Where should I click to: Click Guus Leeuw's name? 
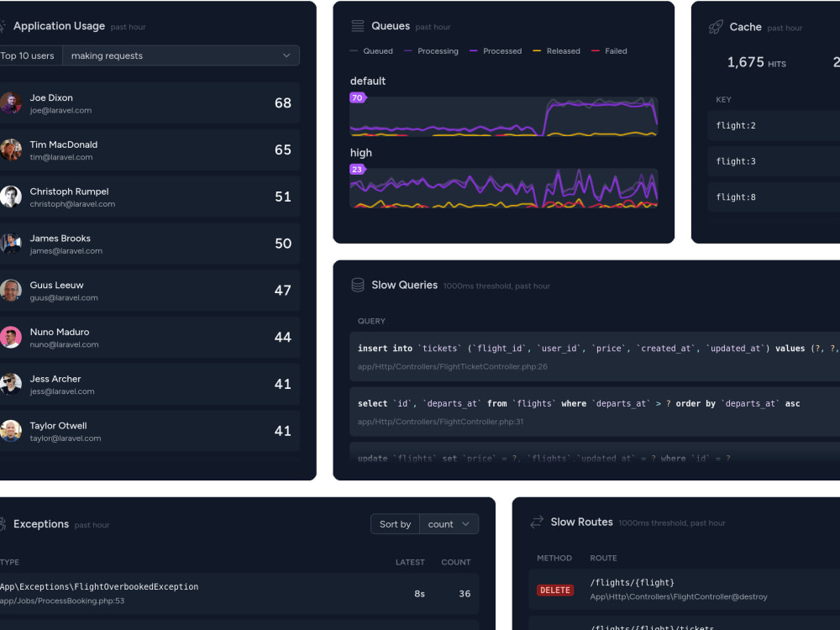pyautogui.click(x=56, y=285)
